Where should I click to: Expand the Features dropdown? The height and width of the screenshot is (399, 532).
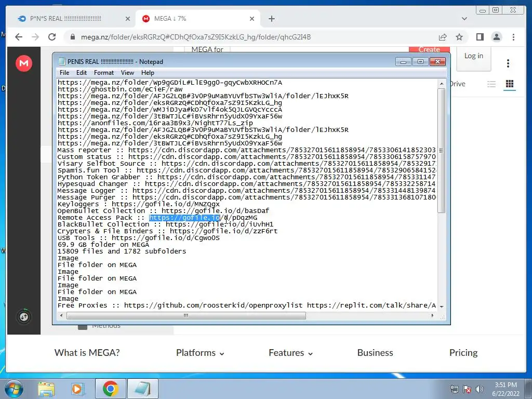[291, 353]
